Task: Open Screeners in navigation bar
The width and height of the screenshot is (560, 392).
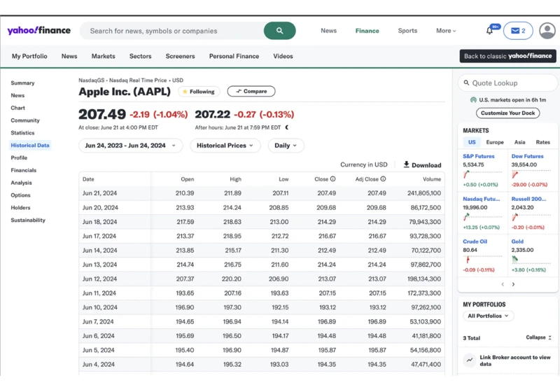Action: point(180,56)
